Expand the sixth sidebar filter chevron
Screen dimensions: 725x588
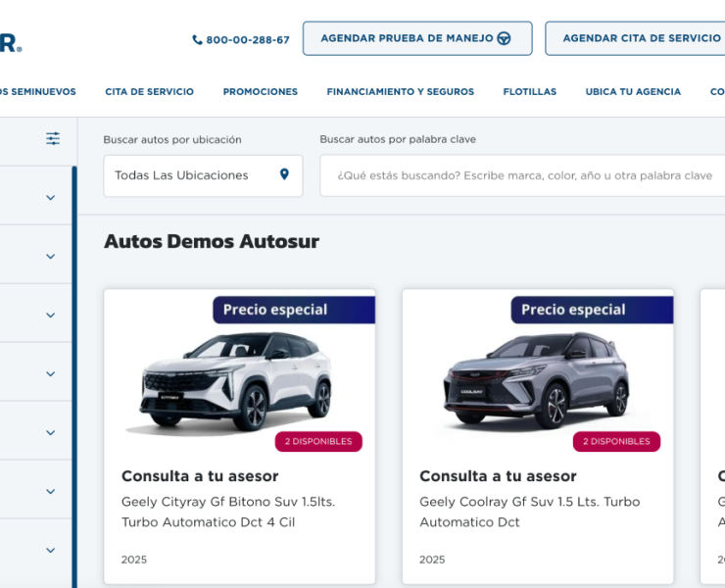pyautogui.click(x=50, y=491)
